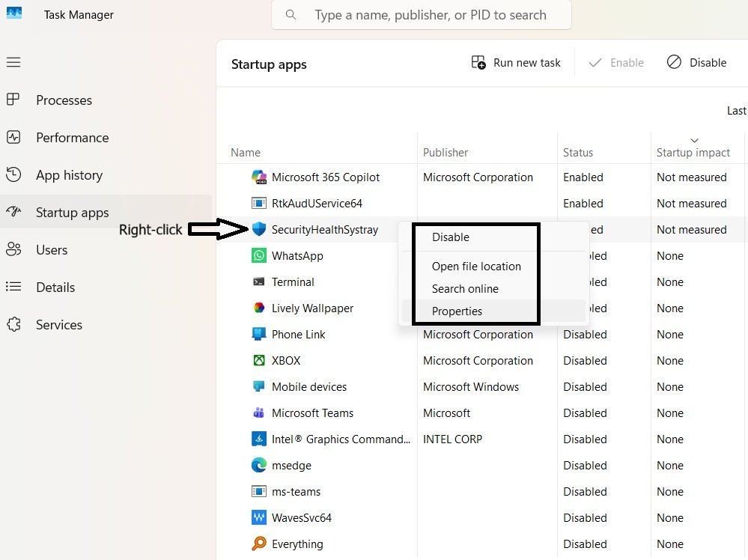Select the RtkAudUService64 row name
Image resolution: width=748 pixels, height=560 pixels.
[x=317, y=204]
